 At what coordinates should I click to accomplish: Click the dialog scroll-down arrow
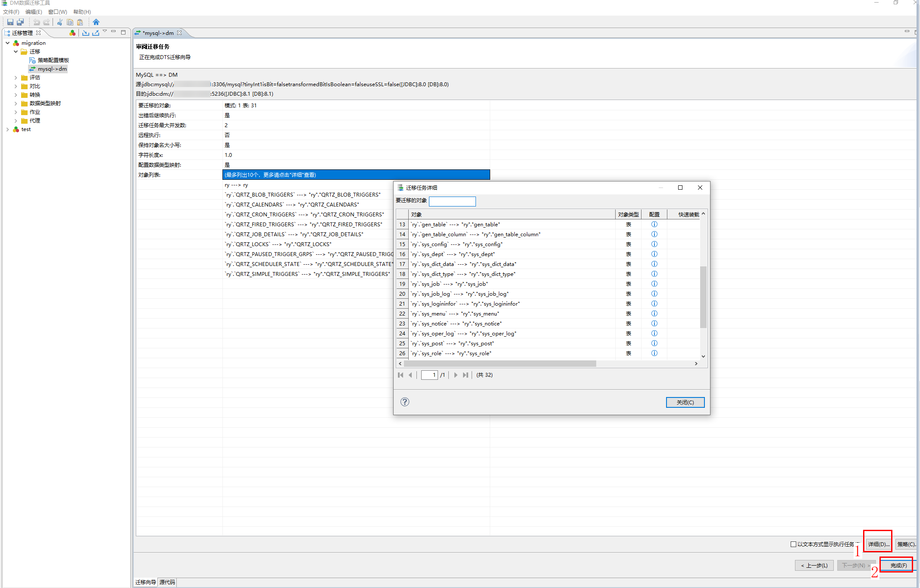[x=703, y=356]
